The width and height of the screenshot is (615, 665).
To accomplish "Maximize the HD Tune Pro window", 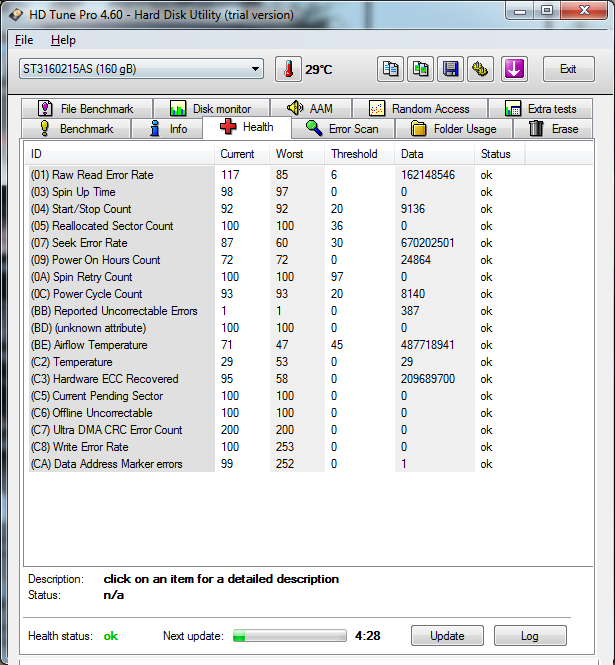I will point(547,10).
